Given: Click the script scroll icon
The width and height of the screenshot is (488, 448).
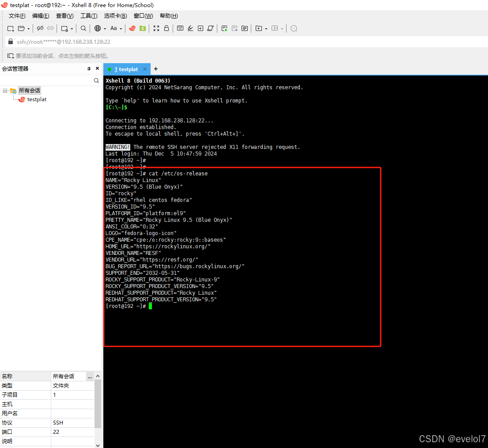Looking at the screenshot, I should (x=210, y=28).
